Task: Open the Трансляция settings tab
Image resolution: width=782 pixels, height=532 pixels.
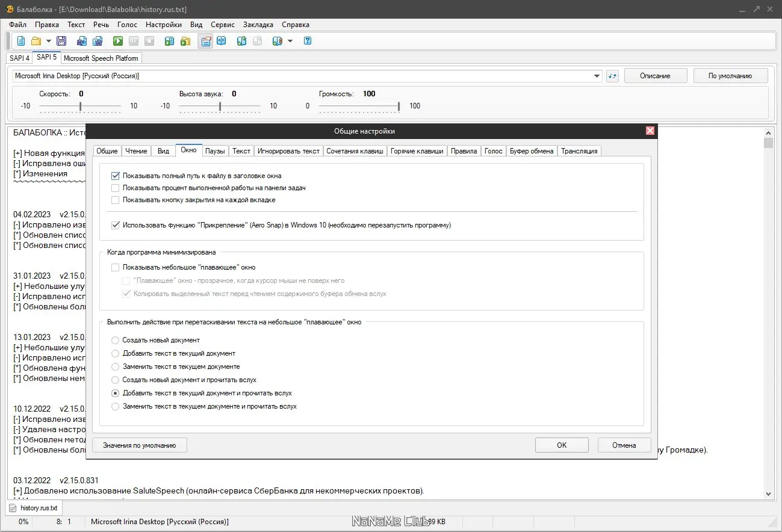Action: click(x=579, y=151)
